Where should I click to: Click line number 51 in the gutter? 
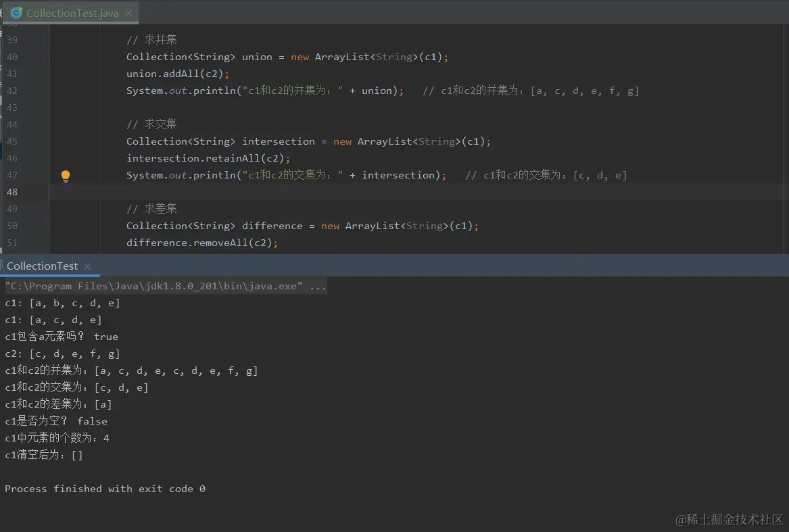coord(12,243)
